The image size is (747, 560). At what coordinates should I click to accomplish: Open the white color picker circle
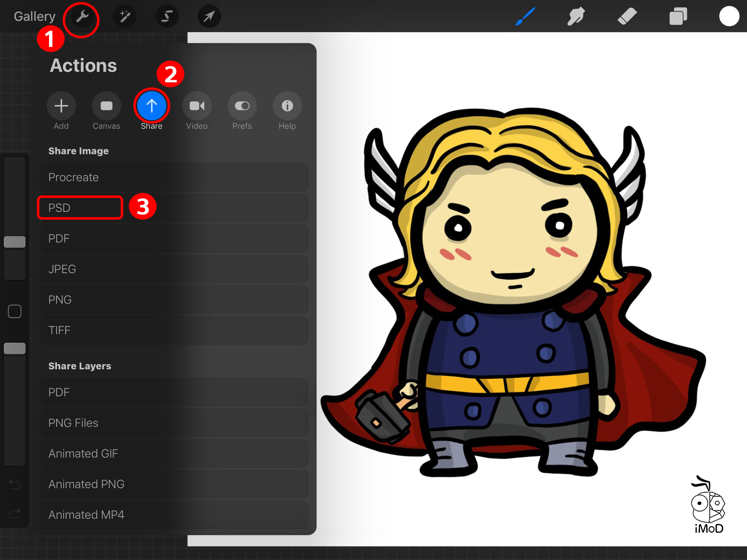729,16
